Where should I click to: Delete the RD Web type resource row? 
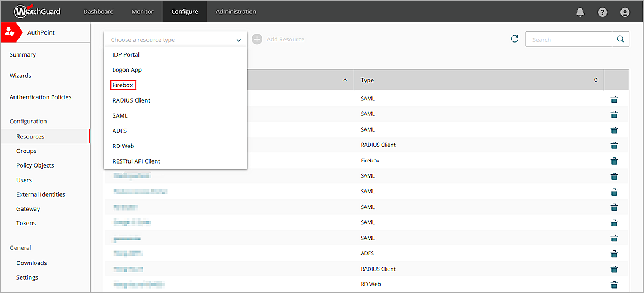tap(614, 285)
